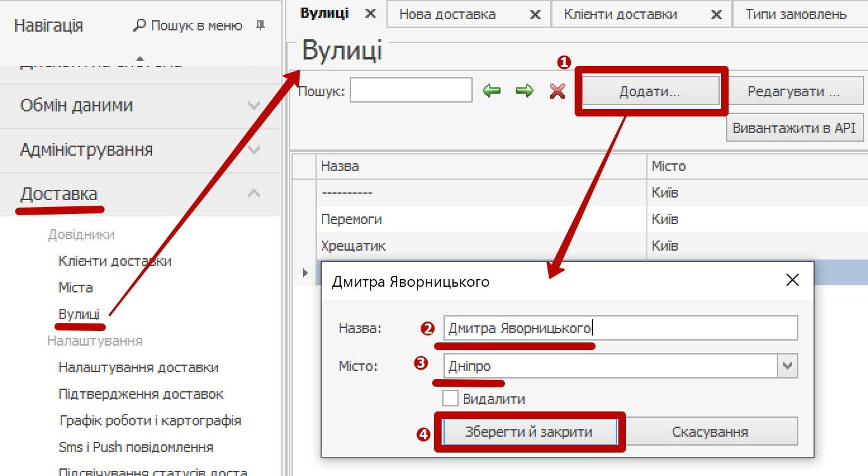Click the magnifier menu search icon
Viewport: 868px width, 476px height.
(139, 26)
